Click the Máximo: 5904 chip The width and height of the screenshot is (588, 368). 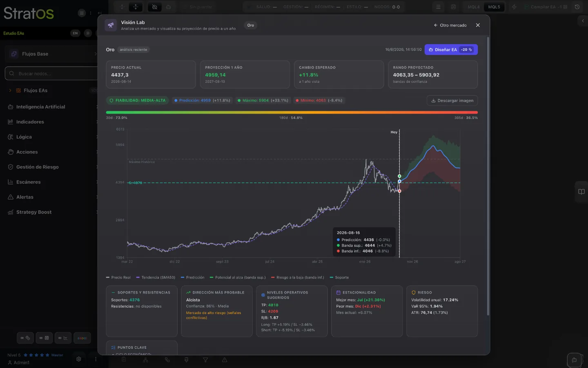coord(263,100)
